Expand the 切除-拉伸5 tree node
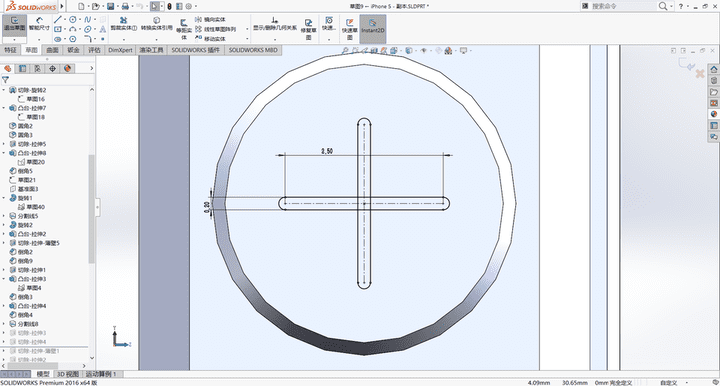This screenshot has height=386, width=720. click(x=4, y=144)
